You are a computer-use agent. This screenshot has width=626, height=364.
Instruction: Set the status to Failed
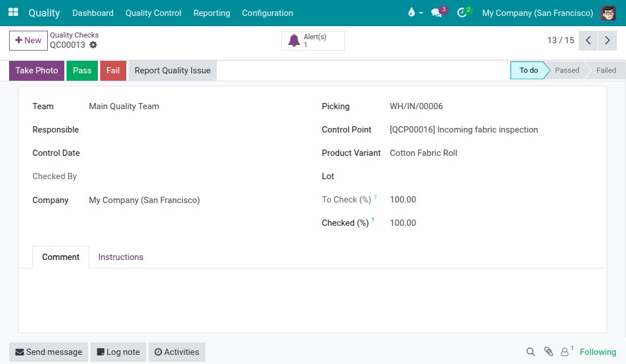click(x=606, y=71)
